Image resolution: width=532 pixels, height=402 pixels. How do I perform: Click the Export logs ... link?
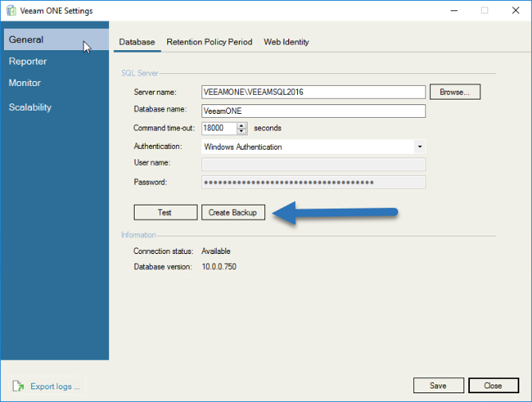[x=55, y=386]
